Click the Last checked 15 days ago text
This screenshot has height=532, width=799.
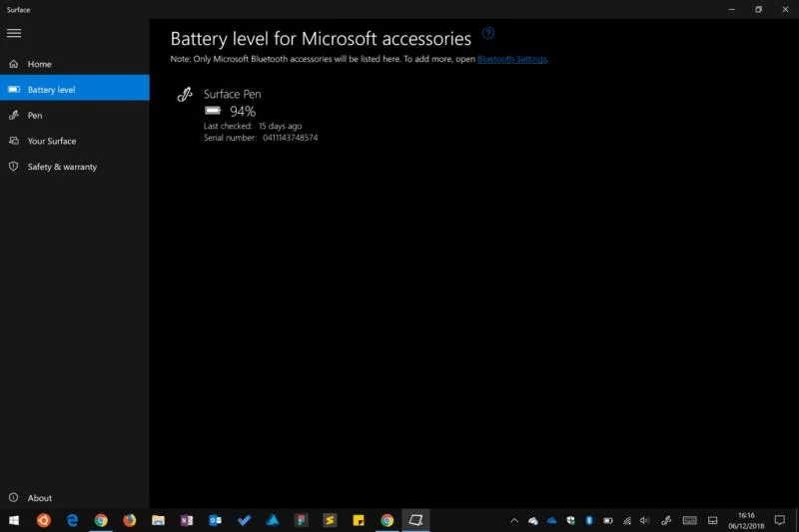click(253, 126)
